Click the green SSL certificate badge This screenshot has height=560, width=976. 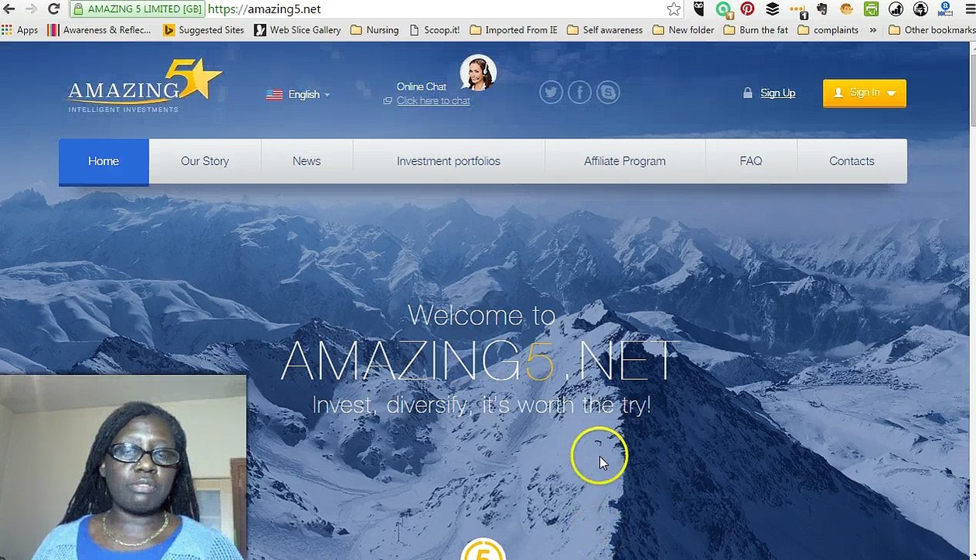pyautogui.click(x=137, y=9)
